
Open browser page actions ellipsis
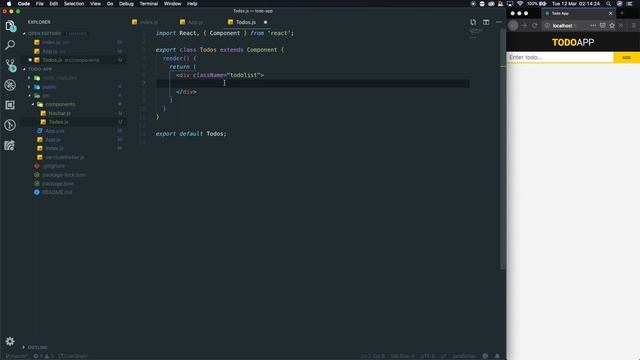point(593,25)
